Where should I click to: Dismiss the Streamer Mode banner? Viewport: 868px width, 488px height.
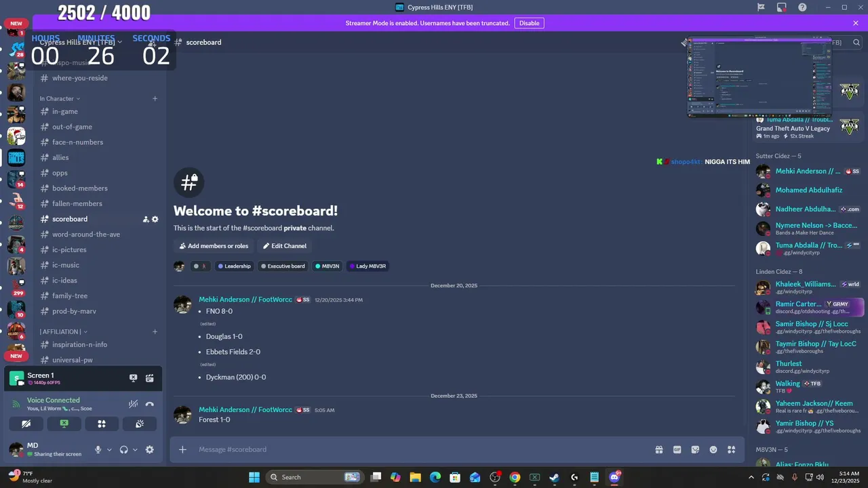[856, 23]
